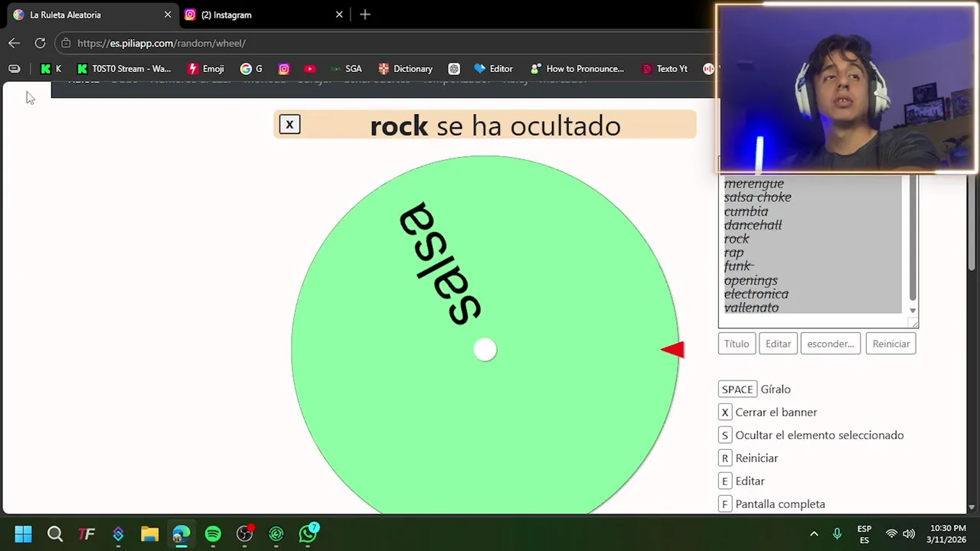Click the microphone tray icon
The image size is (980, 551).
tap(837, 533)
